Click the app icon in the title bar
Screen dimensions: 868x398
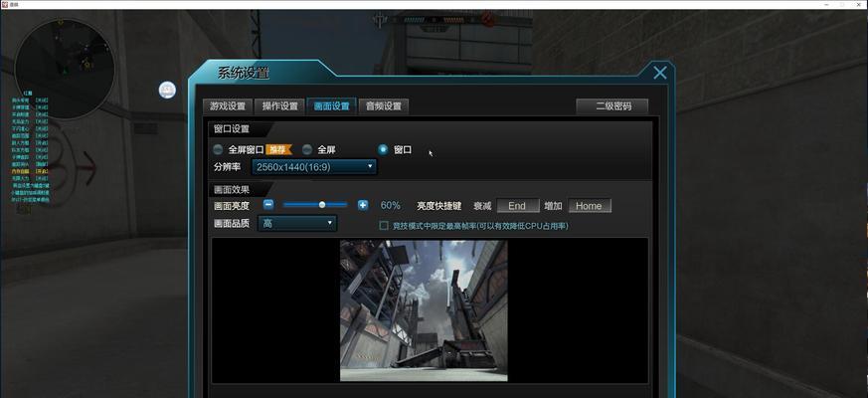[6, 4]
